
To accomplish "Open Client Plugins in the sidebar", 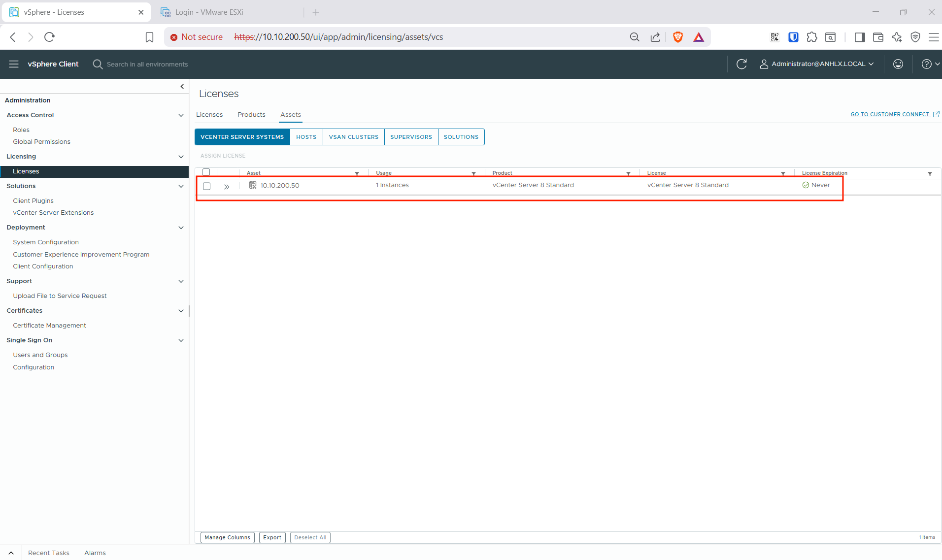I will click(x=34, y=201).
